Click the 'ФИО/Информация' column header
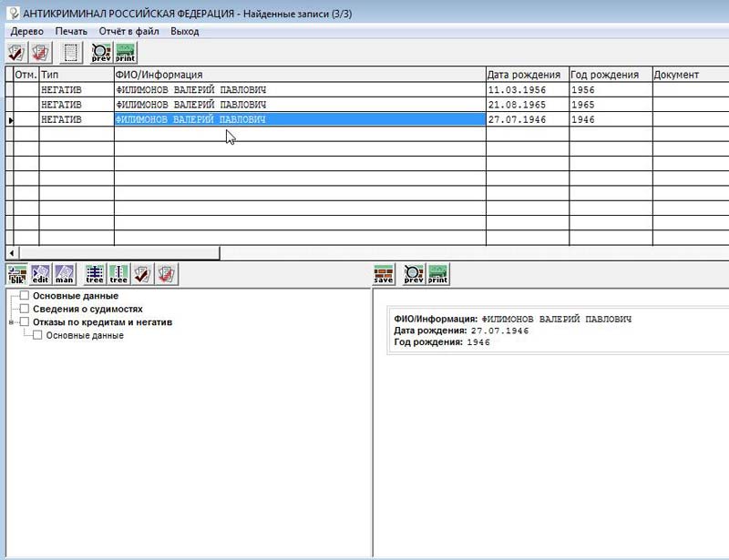The height and width of the screenshot is (560, 729). pos(299,75)
